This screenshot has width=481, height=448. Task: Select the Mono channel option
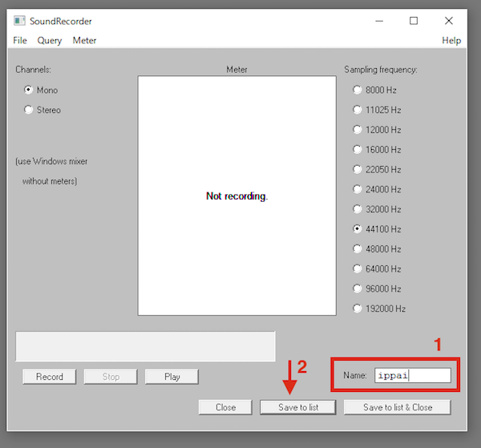[x=30, y=91]
